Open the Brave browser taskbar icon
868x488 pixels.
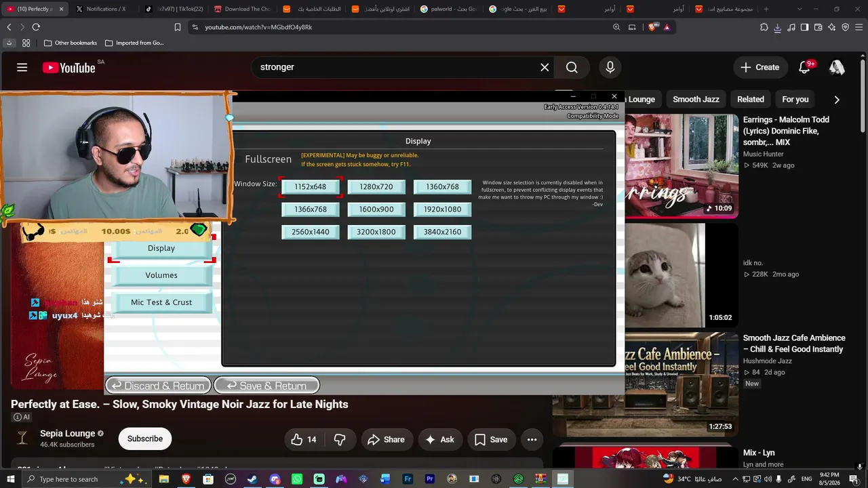click(186, 479)
